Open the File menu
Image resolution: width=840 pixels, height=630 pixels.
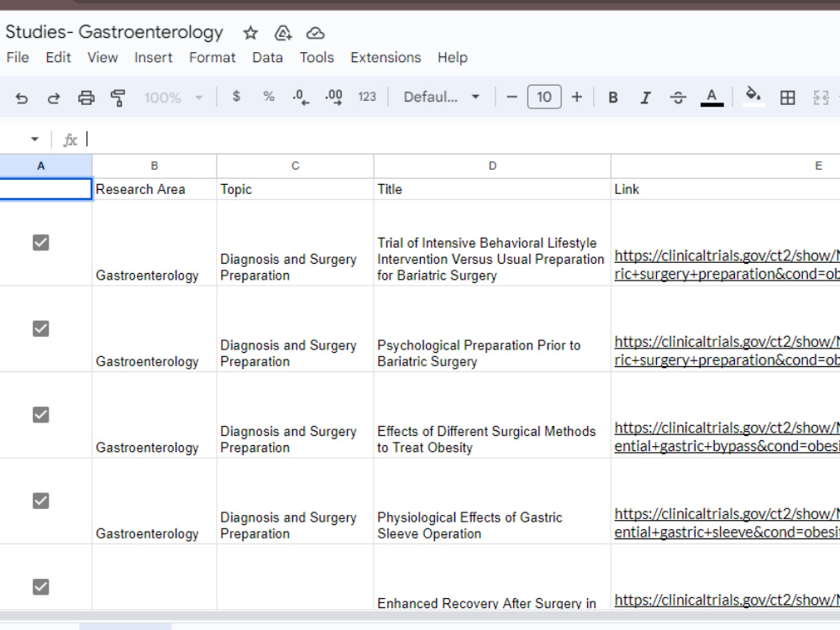tap(18, 57)
